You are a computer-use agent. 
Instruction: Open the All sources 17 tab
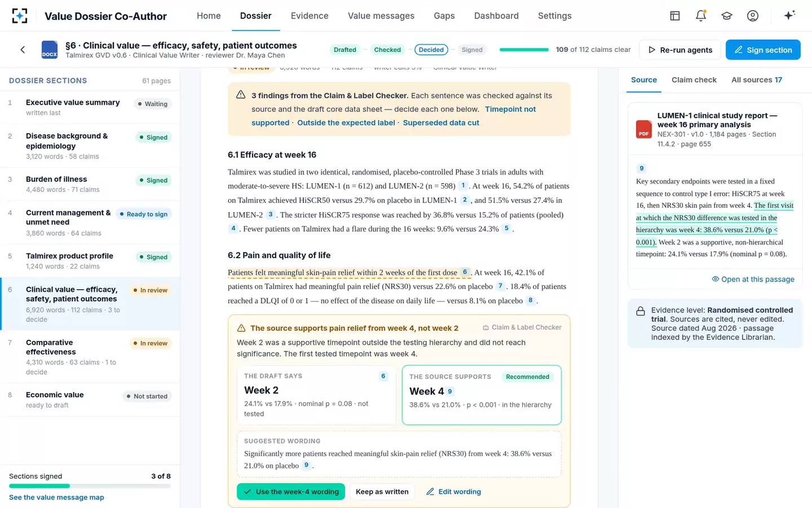click(757, 80)
